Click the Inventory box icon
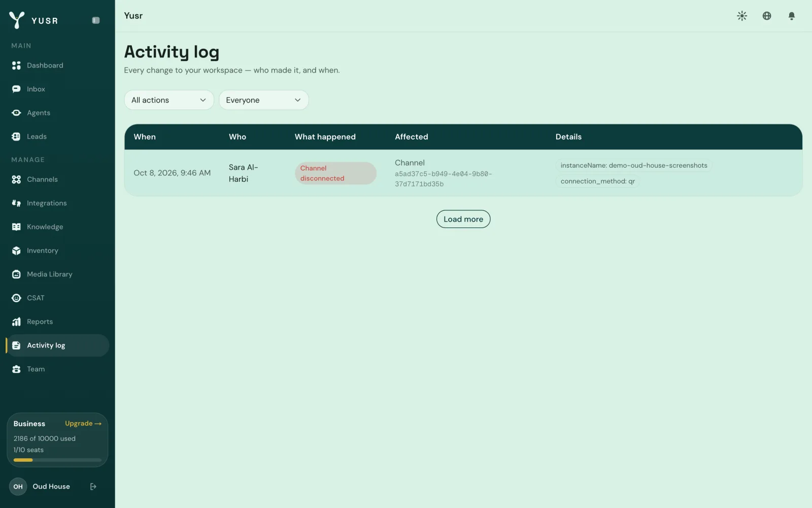 pos(16,250)
